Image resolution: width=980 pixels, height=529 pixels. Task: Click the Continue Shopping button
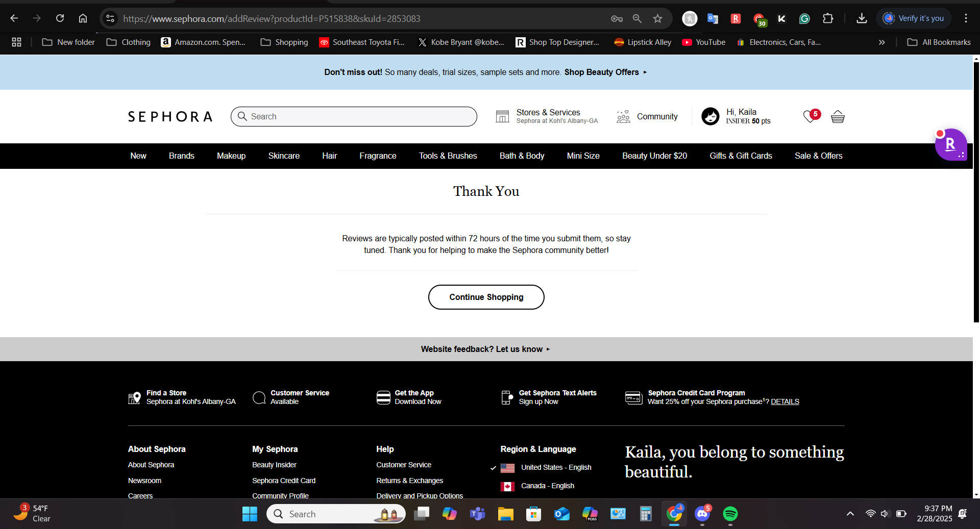point(486,297)
